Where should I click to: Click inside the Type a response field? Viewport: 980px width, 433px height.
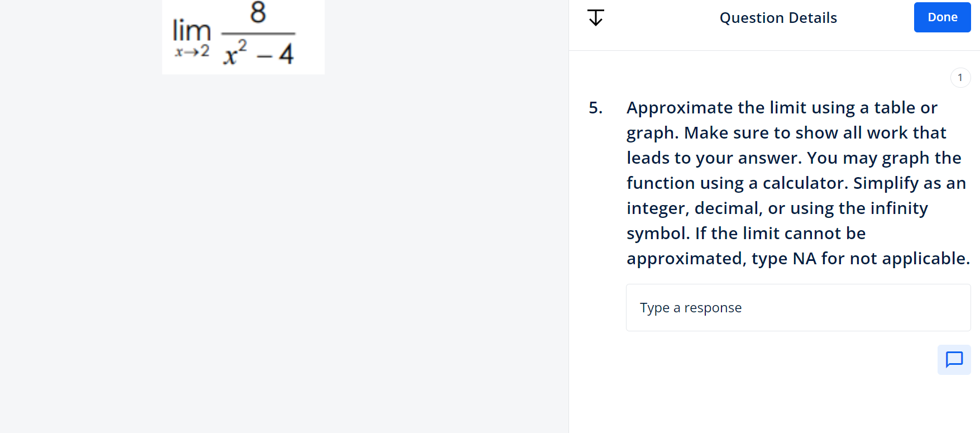(798, 307)
